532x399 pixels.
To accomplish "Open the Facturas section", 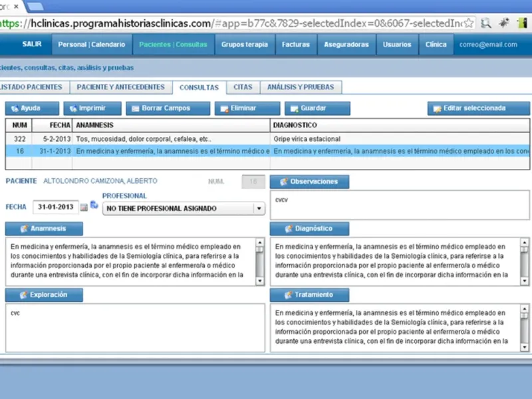I will click(295, 45).
